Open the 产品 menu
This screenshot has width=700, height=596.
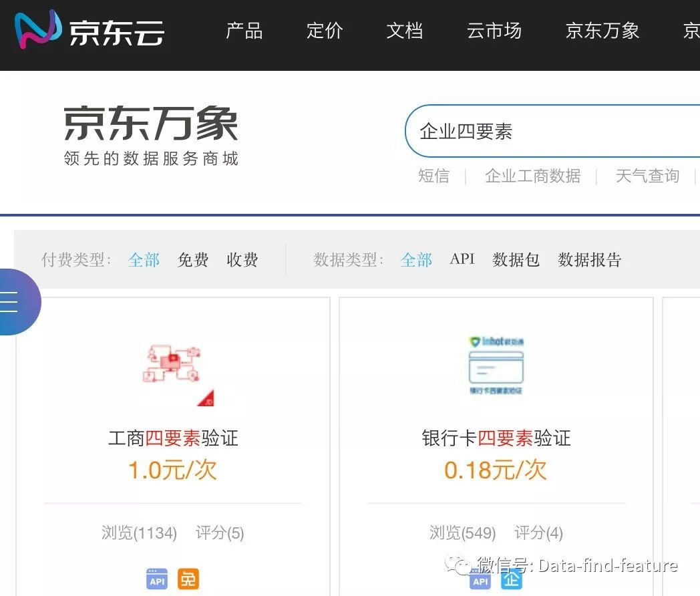coord(244,31)
